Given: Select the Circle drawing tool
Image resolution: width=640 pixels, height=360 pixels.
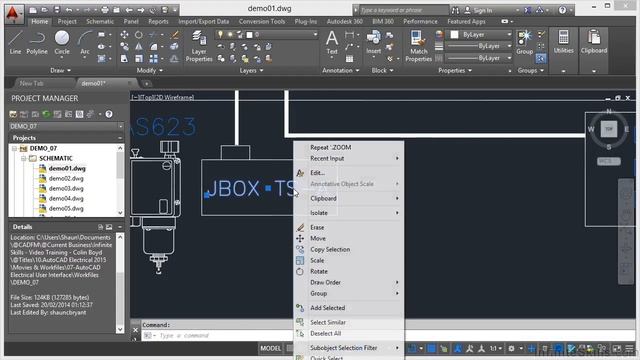Looking at the screenshot, I should pos(62,42).
